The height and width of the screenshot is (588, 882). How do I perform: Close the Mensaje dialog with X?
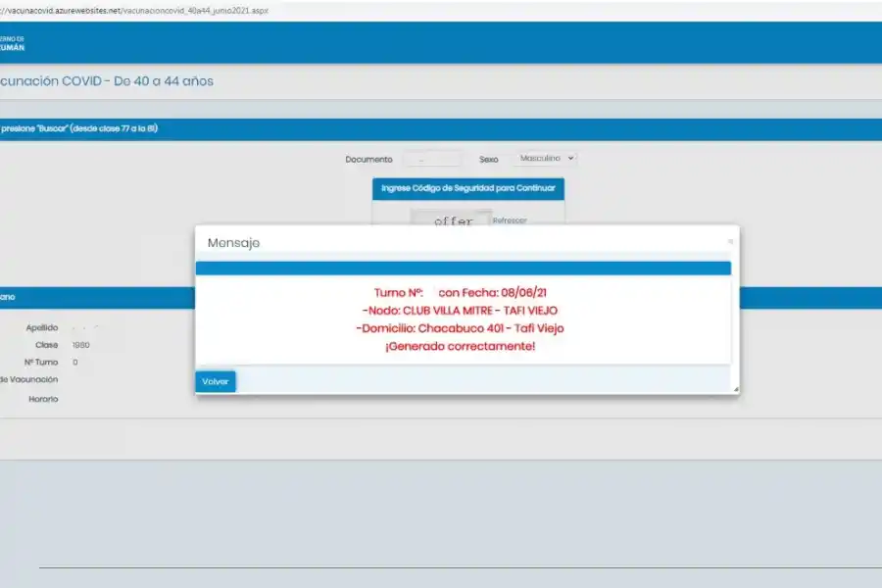729,241
